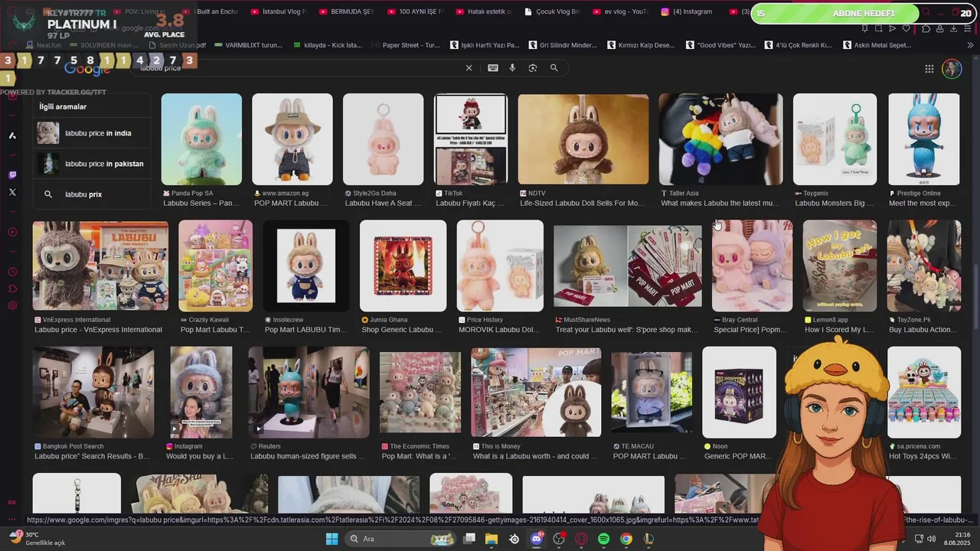Open the Toygenix Labubu Monsters image
The image size is (980, 551).
coord(835,139)
